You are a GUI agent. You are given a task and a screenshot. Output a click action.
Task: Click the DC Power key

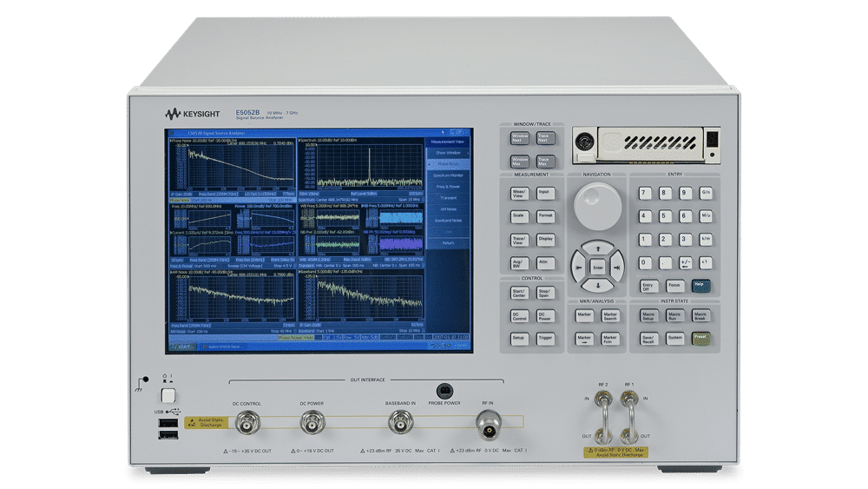(x=545, y=316)
